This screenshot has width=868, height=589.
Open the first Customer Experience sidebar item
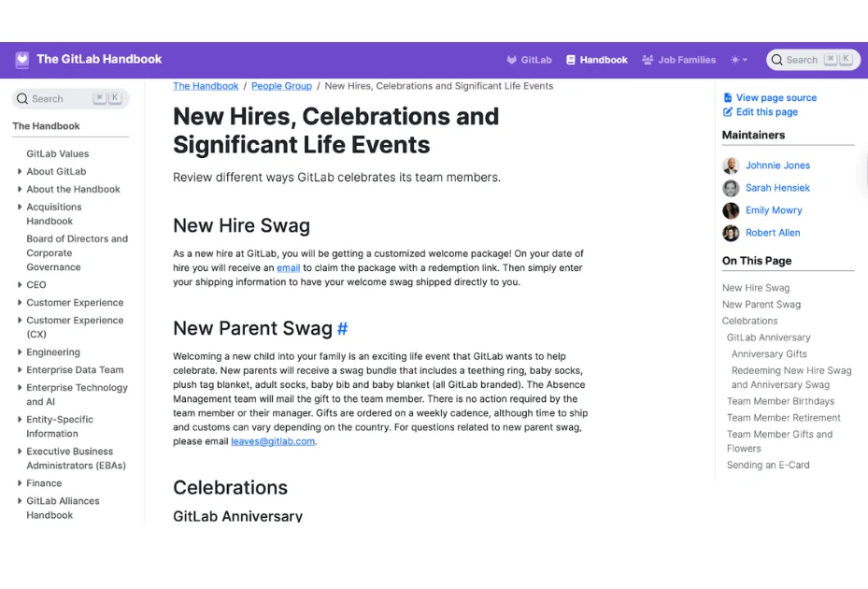pyautogui.click(x=75, y=303)
